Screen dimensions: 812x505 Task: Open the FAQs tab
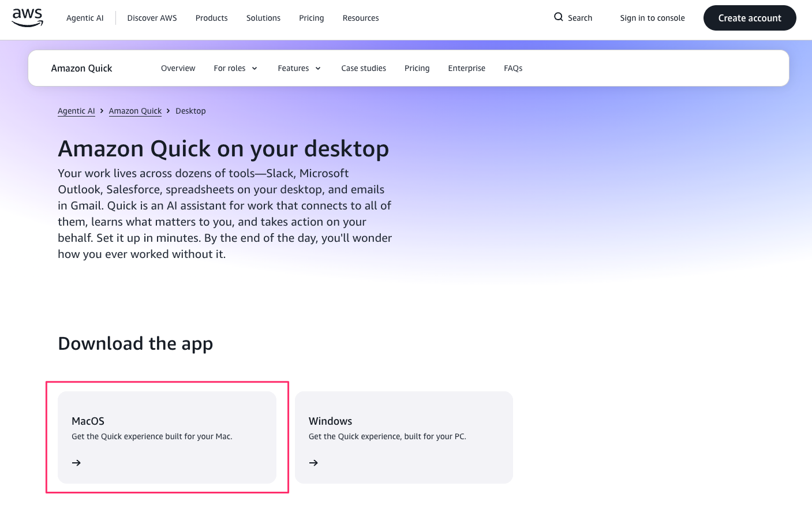pyautogui.click(x=513, y=68)
